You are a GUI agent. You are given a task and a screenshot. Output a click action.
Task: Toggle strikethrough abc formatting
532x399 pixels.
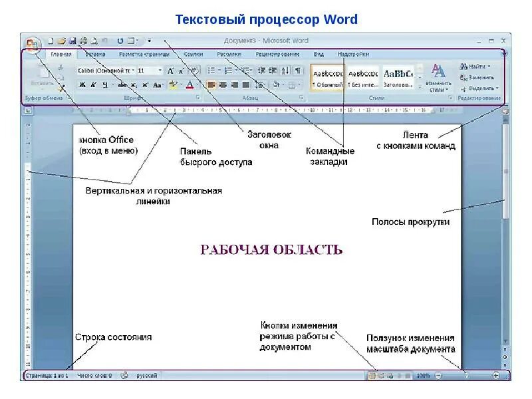pos(122,85)
